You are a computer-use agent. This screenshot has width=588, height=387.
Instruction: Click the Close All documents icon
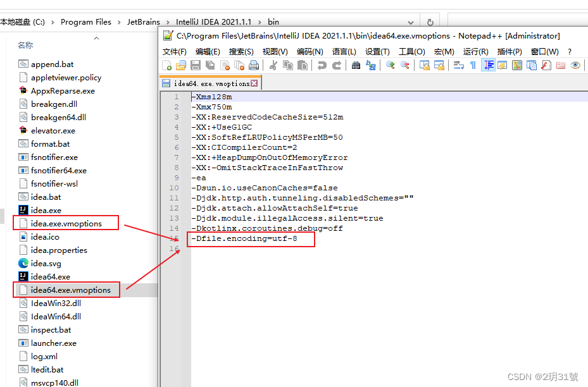tap(239, 66)
